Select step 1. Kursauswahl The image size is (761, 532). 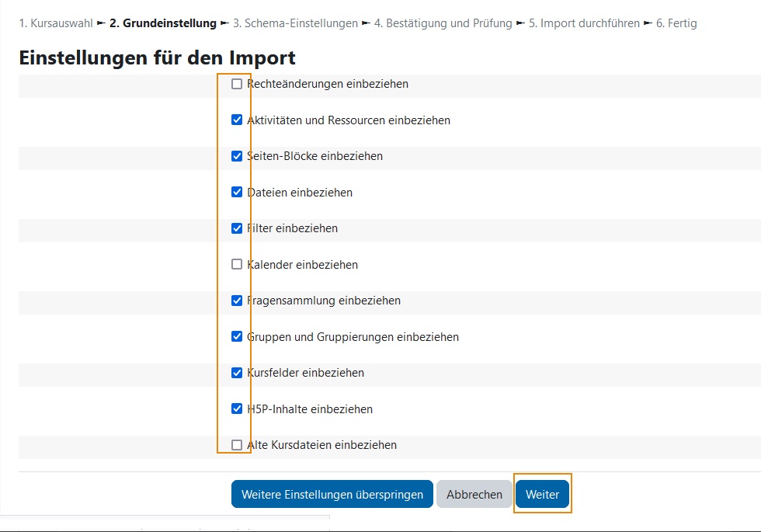(56, 23)
